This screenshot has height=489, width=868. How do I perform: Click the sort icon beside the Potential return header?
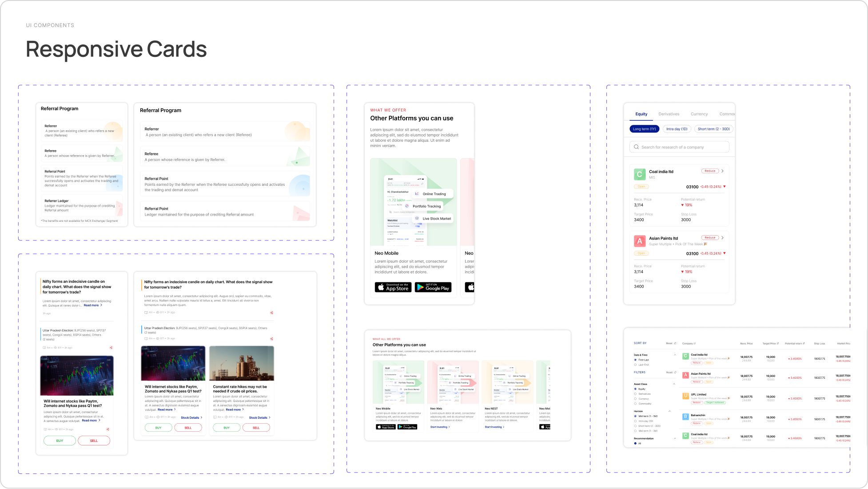pyautogui.click(x=804, y=343)
